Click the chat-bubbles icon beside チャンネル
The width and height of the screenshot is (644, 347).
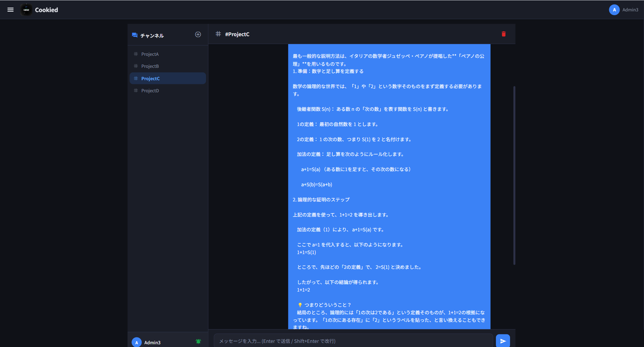point(135,35)
